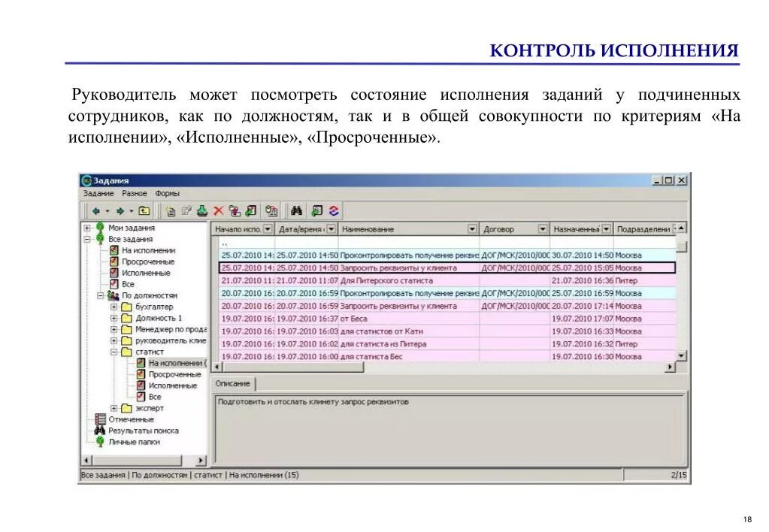Select row 'Для Питерского статиста'

pos(447,281)
